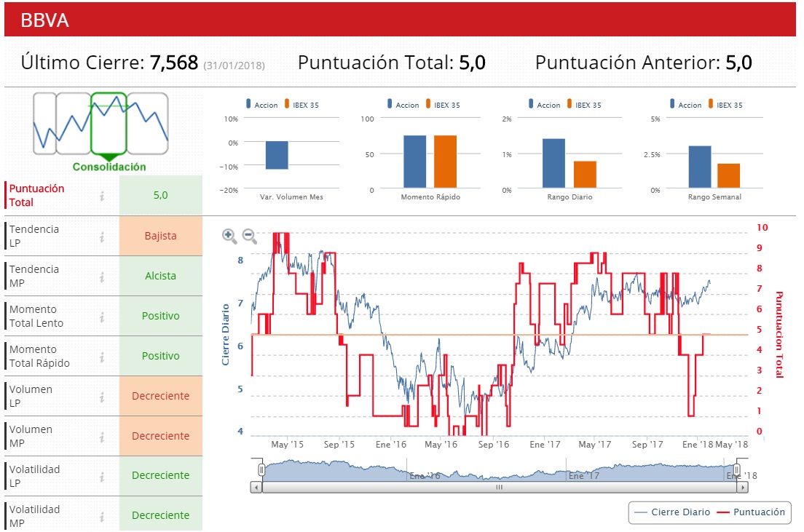Toggle IBEX 35 series in Rango Diario chart
Viewport: 804px width, 532px height.
coord(584,105)
